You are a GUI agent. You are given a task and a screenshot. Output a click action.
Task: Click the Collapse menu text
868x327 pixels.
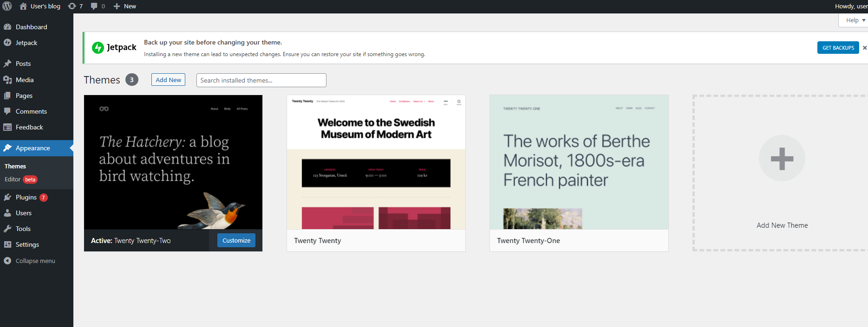coord(35,261)
